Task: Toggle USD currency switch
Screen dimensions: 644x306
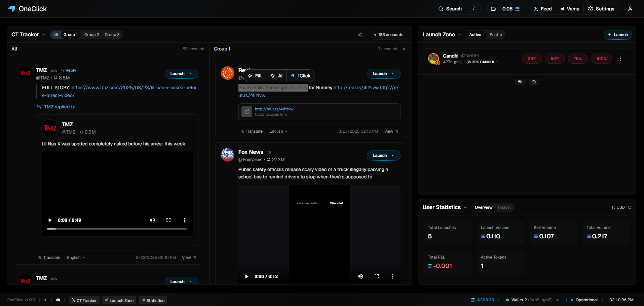Action: pos(618,207)
